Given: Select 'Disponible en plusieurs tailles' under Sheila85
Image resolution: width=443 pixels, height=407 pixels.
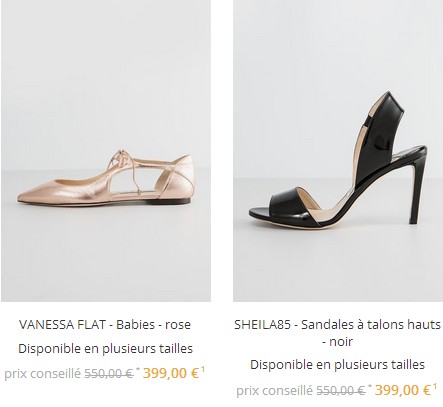Looking at the screenshot, I should click(337, 365).
